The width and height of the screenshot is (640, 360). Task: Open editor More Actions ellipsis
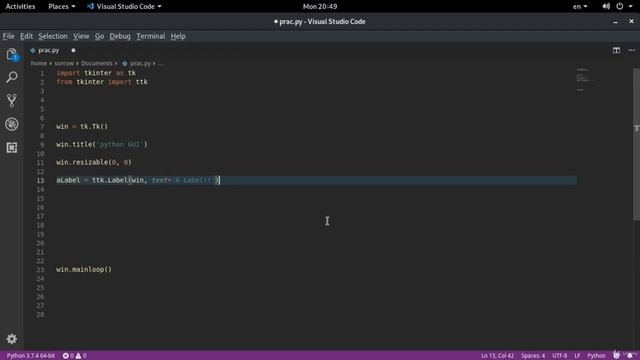(x=631, y=50)
